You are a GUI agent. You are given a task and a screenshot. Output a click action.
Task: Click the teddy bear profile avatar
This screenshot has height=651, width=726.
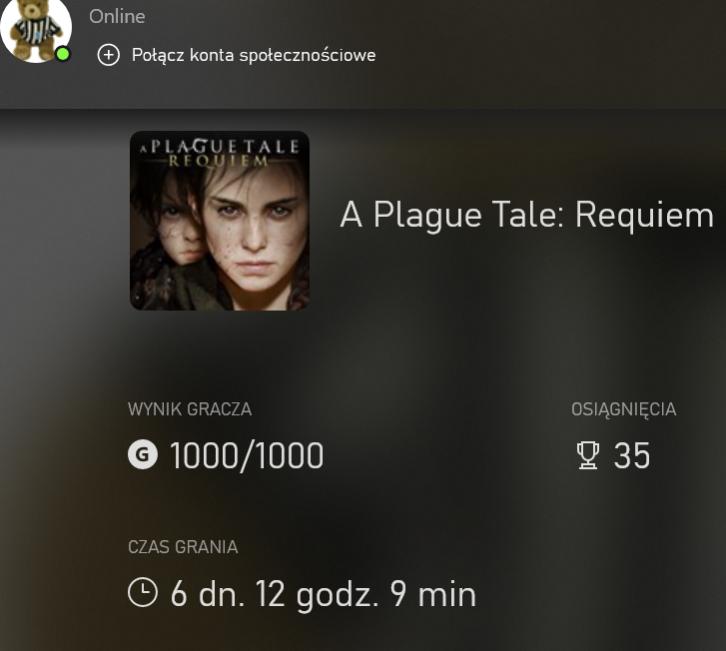pos(36,28)
